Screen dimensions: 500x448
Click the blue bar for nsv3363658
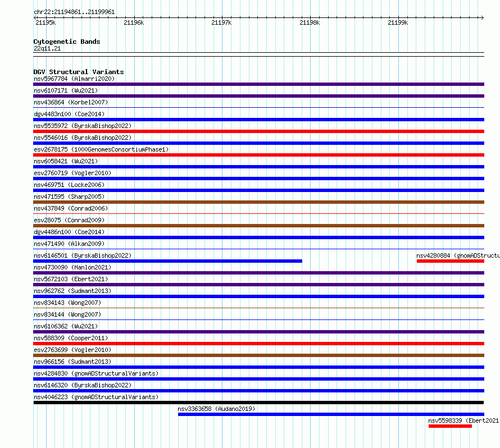pyautogui.click(x=331, y=414)
